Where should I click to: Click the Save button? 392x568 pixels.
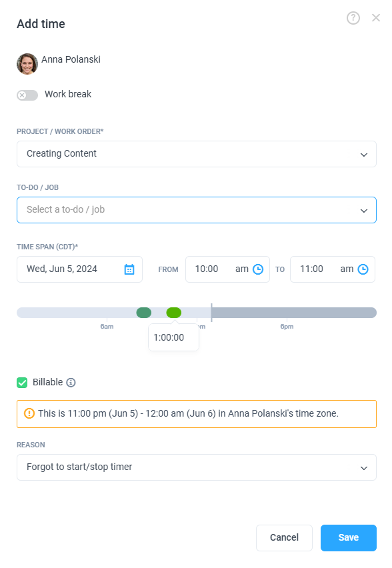tap(349, 537)
